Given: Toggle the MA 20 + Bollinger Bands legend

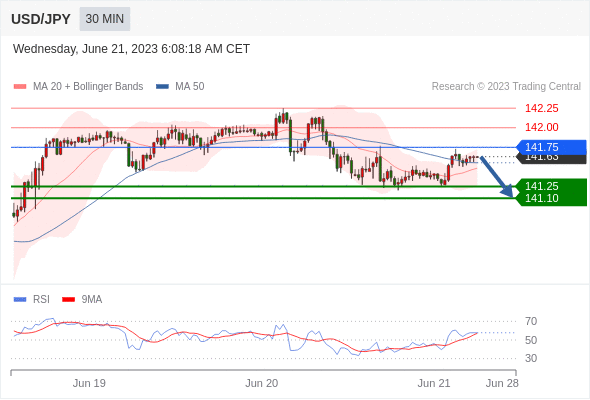Looking at the screenshot, I should (78, 87).
